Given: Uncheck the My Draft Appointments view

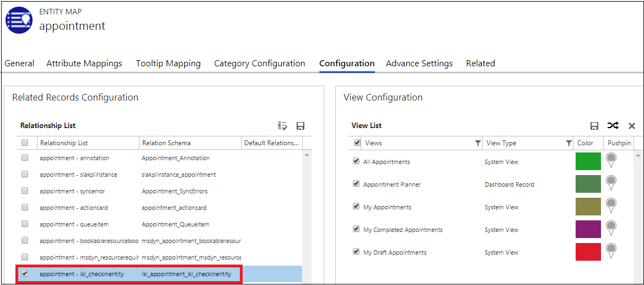Looking at the screenshot, I should click(x=356, y=252).
